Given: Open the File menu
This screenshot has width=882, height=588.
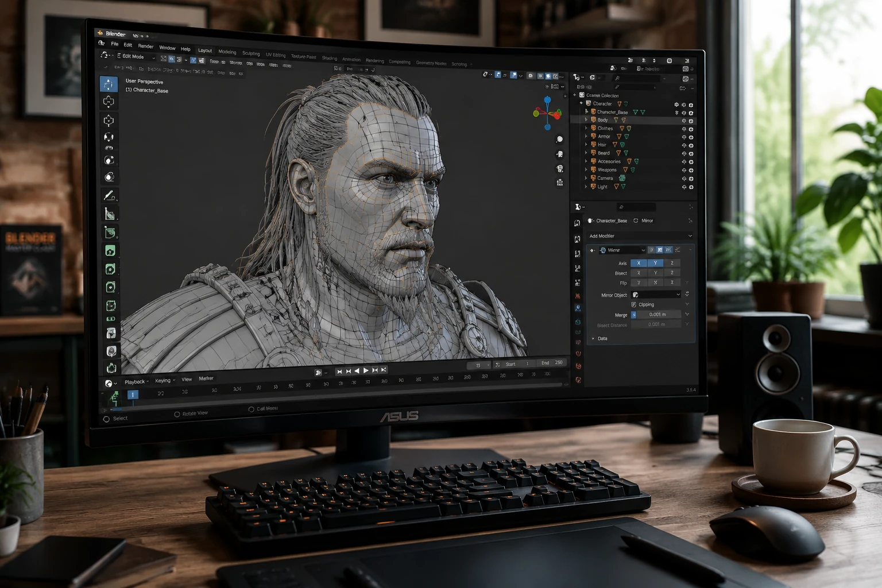Looking at the screenshot, I should pyautogui.click(x=115, y=44).
